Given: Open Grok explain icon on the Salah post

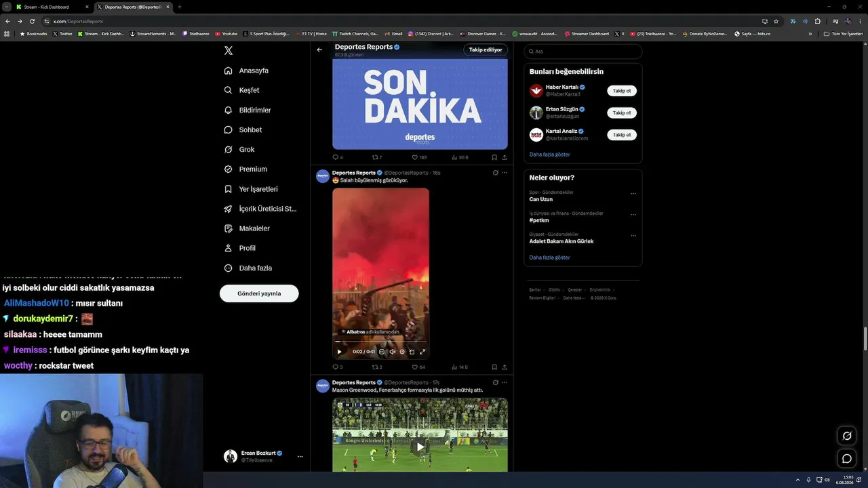Looking at the screenshot, I should pos(495,173).
